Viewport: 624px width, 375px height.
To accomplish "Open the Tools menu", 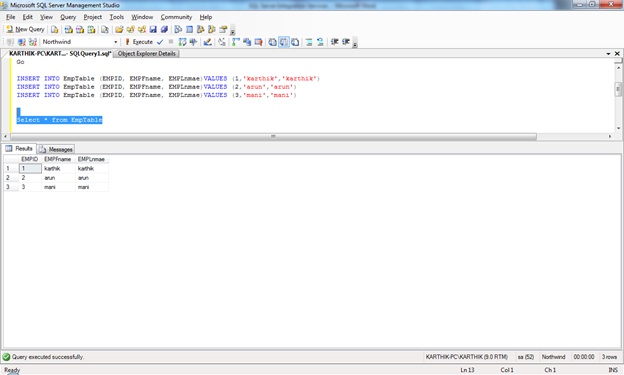I will [x=117, y=17].
